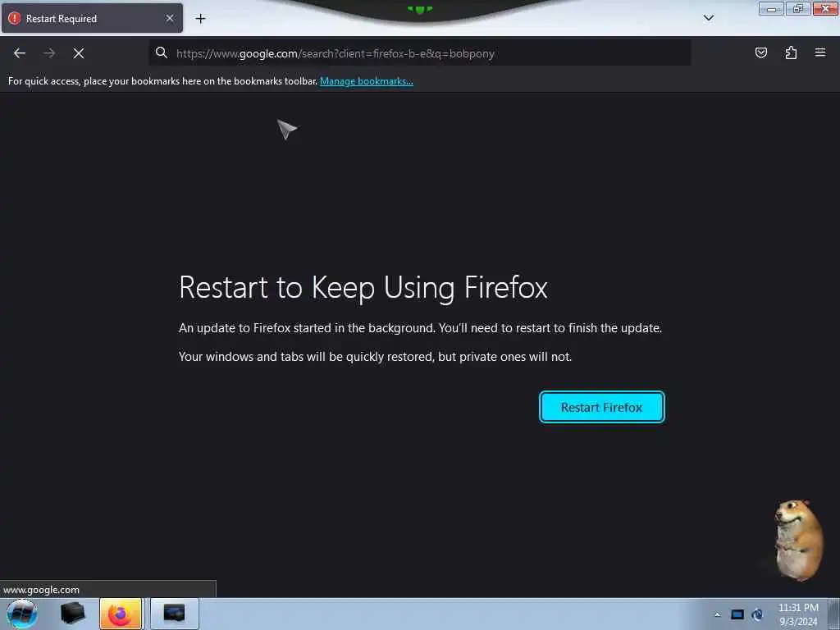Show hidden system tray icons
The width and height of the screenshot is (840, 630).
point(717,614)
